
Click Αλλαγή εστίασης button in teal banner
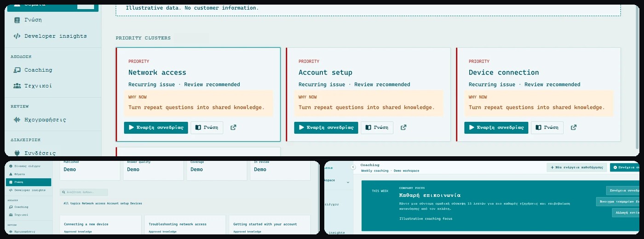pyautogui.click(x=626, y=213)
